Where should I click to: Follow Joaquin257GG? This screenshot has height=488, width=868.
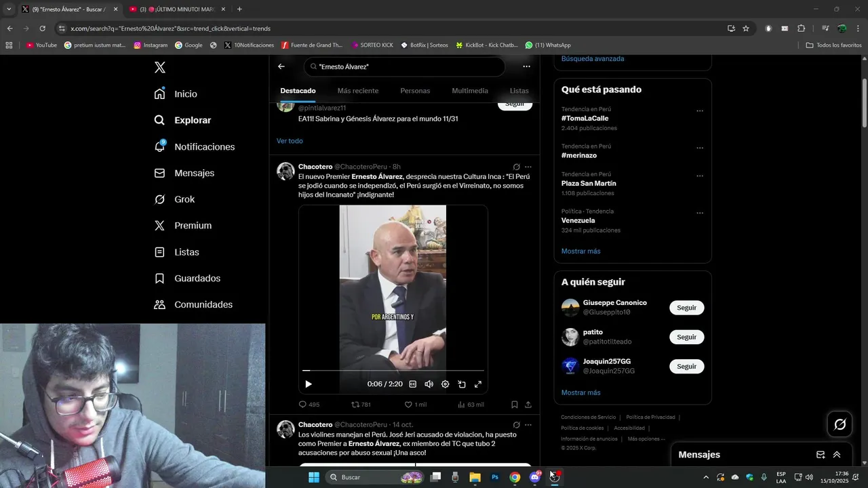tap(686, 367)
